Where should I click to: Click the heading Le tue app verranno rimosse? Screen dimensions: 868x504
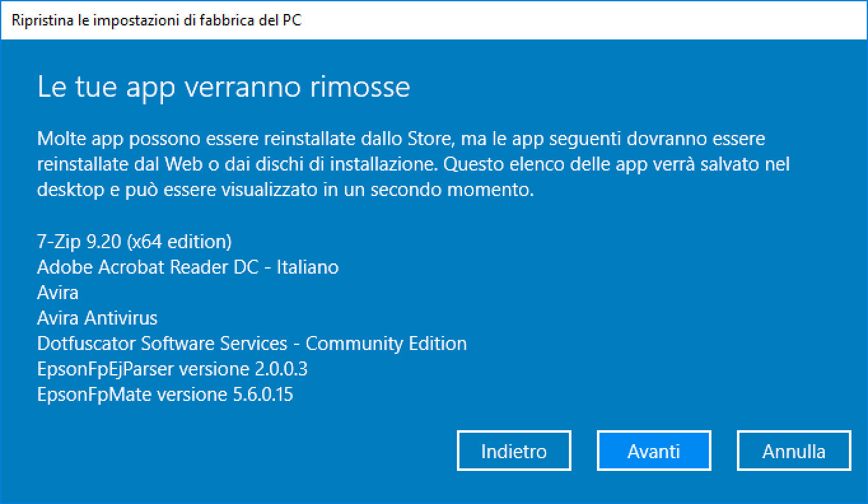[223, 87]
